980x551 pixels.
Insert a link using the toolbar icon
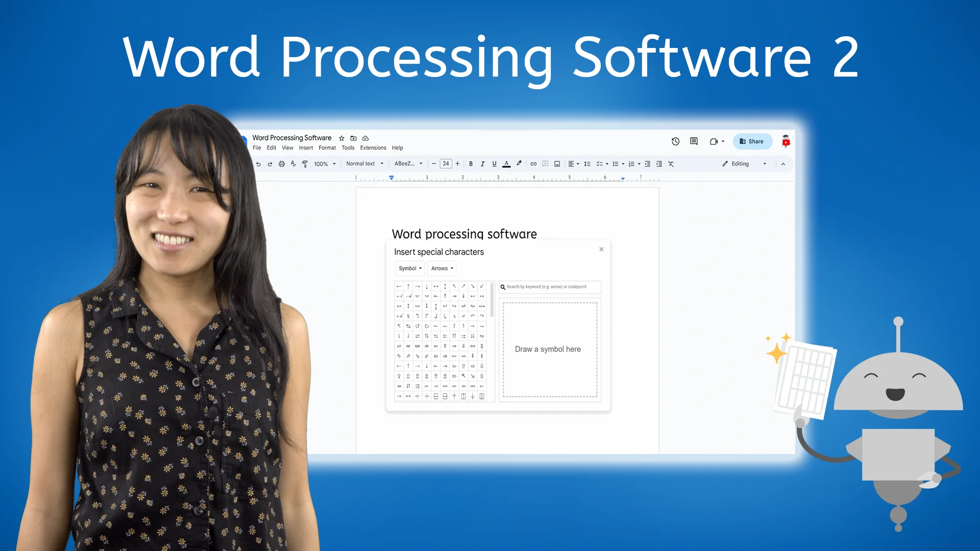[533, 164]
